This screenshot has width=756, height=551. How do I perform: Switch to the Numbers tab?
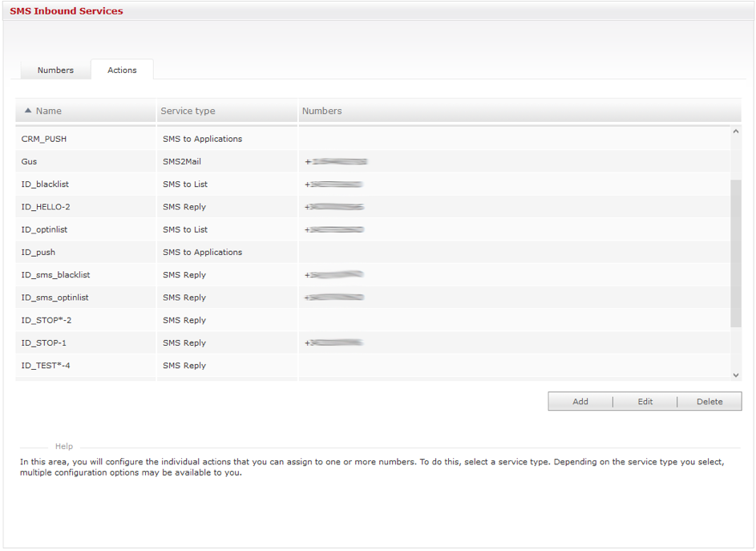(x=55, y=71)
